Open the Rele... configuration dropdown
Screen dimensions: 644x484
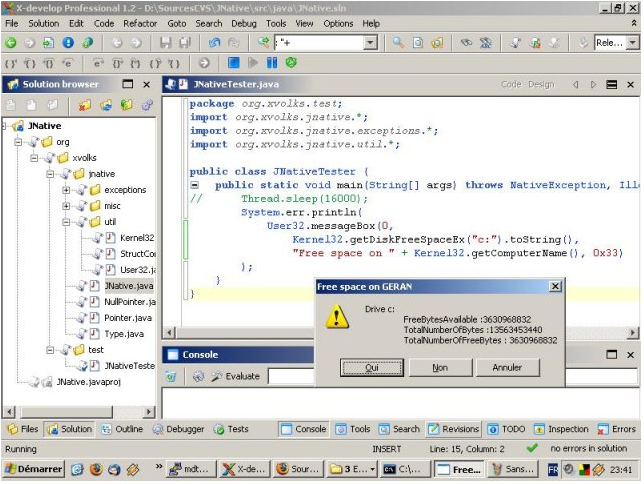click(633, 42)
